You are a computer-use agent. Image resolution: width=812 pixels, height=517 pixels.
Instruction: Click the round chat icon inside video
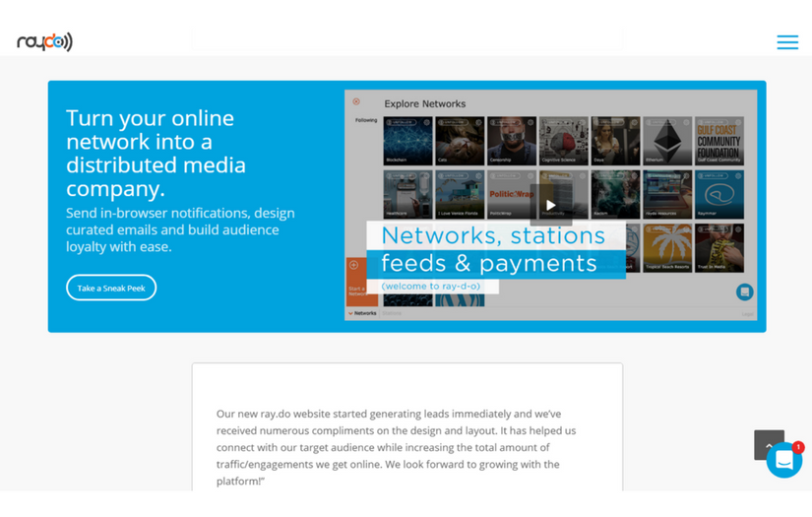click(x=745, y=291)
